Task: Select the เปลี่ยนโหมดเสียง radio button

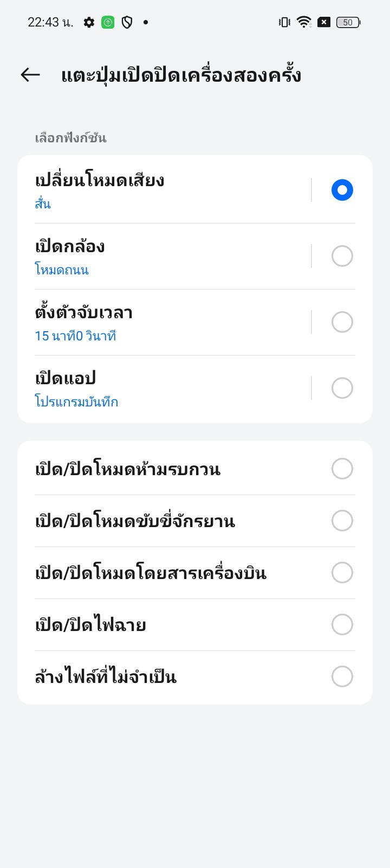Action: [342, 190]
